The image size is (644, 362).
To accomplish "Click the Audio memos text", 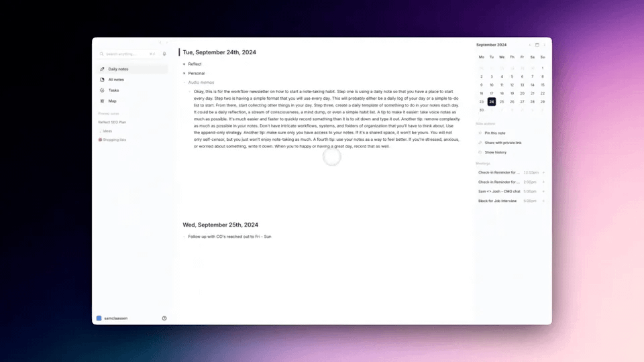I will (201, 82).
